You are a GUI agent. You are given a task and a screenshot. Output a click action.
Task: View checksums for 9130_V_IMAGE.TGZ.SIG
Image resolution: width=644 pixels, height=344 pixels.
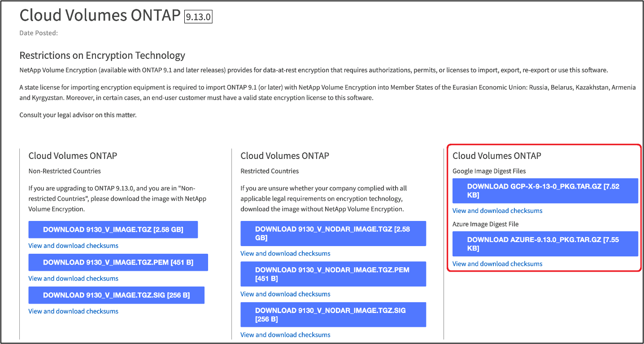coord(74,311)
